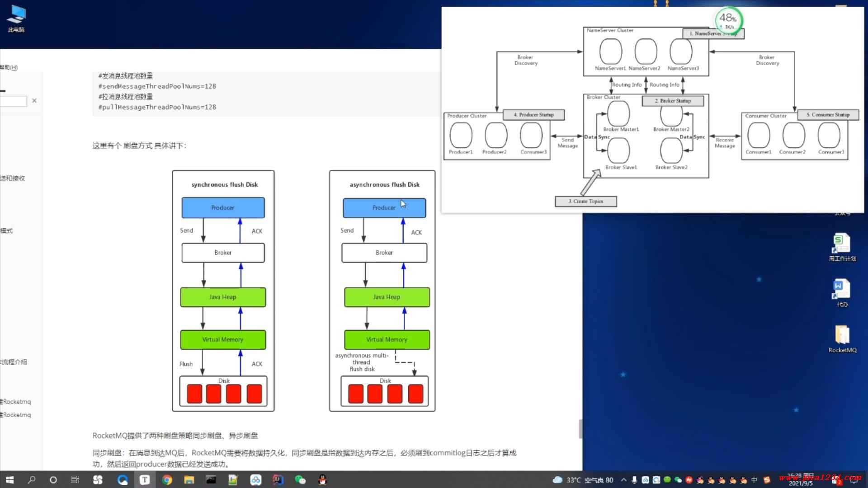Open 此电脑 desktop icon
This screenshot has height=488, width=868.
[16, 19]
